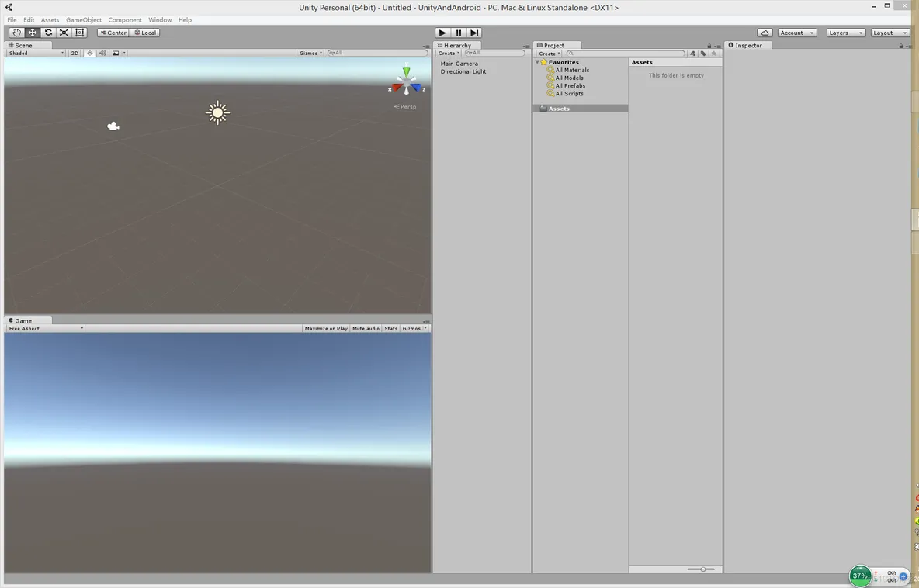Click Save search star icon
Viewport: 919px width, 588px height.
[714, 54]
